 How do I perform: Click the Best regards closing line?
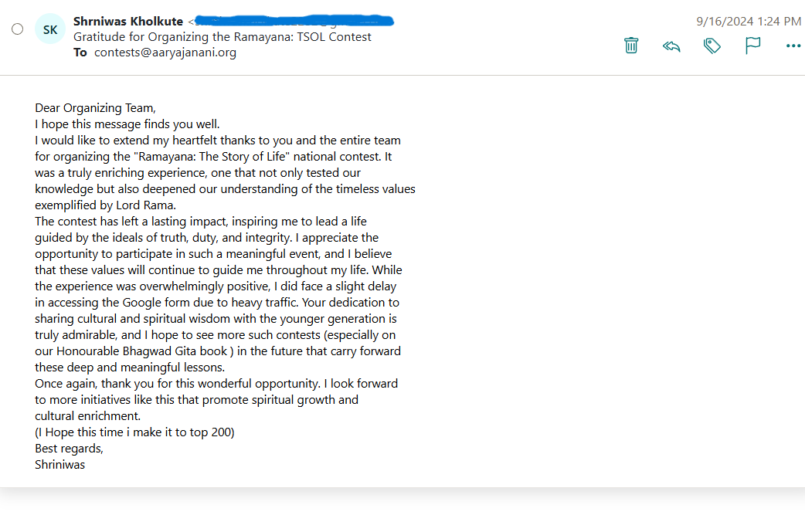click(70, 449)
